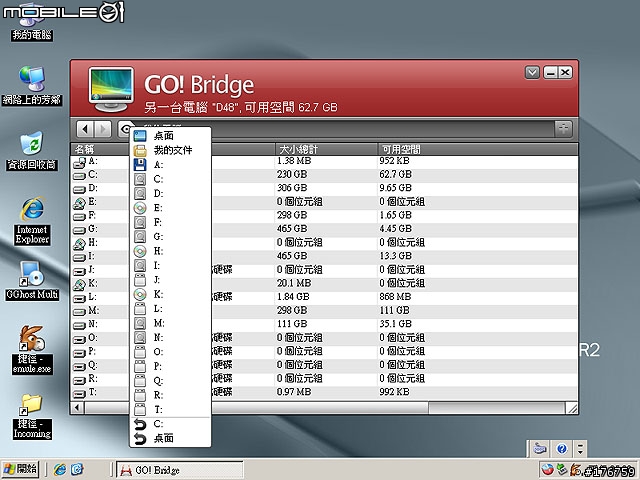The image size is (640, 480).
Task: Choose drive L: in dropdown menu
Action: [170, 309]
